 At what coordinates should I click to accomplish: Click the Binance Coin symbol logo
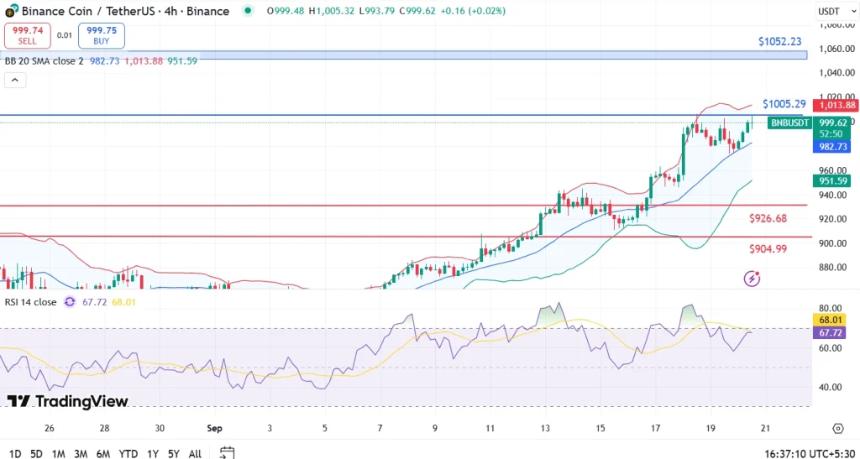click(x=11, y=11)
